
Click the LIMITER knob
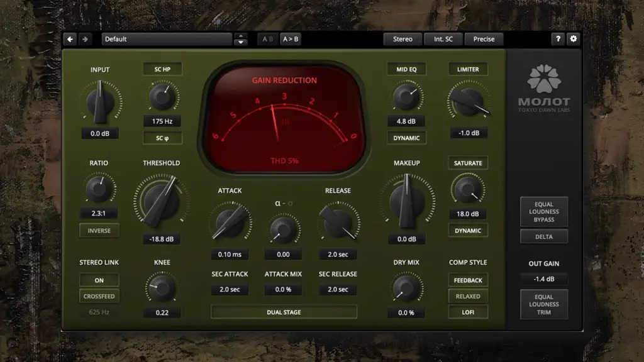468,101
